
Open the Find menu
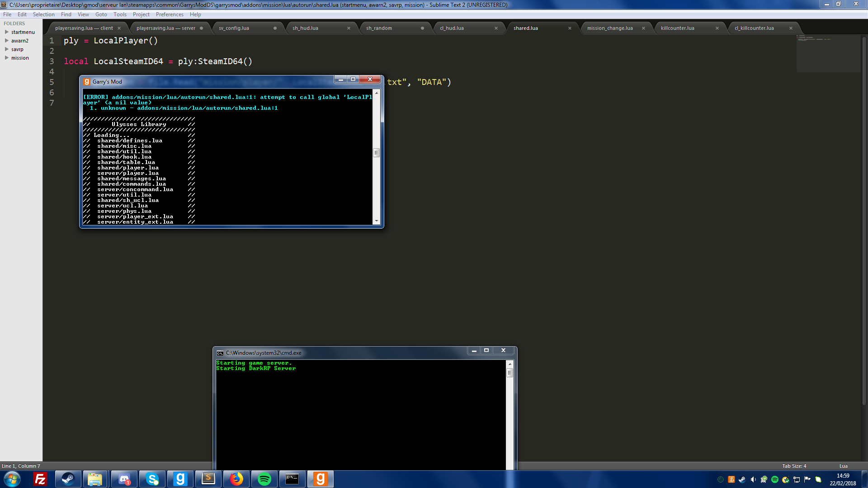(66, 14)
